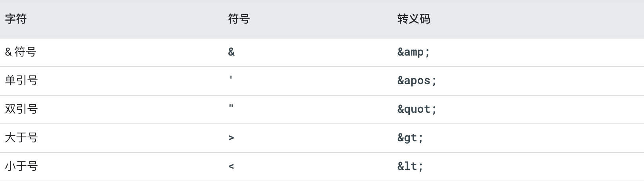Click the 大于号 row label

pos(21,138)
